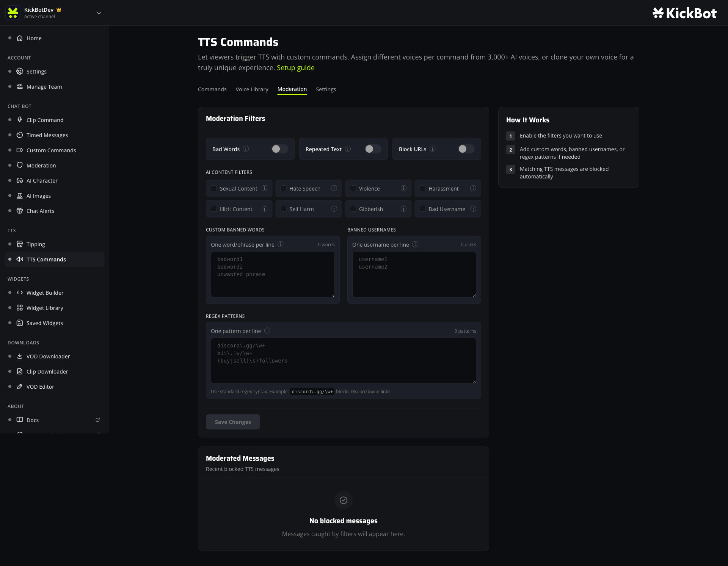Screen dimensions: 728x566
Task: Check the Bad Username checkbox
Action: (x=422, y=209)
